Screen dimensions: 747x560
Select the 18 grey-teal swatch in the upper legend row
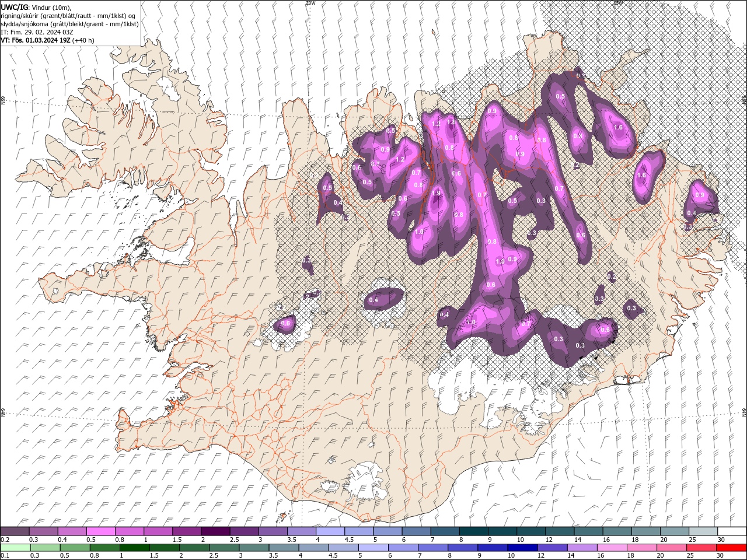point(646,531)
